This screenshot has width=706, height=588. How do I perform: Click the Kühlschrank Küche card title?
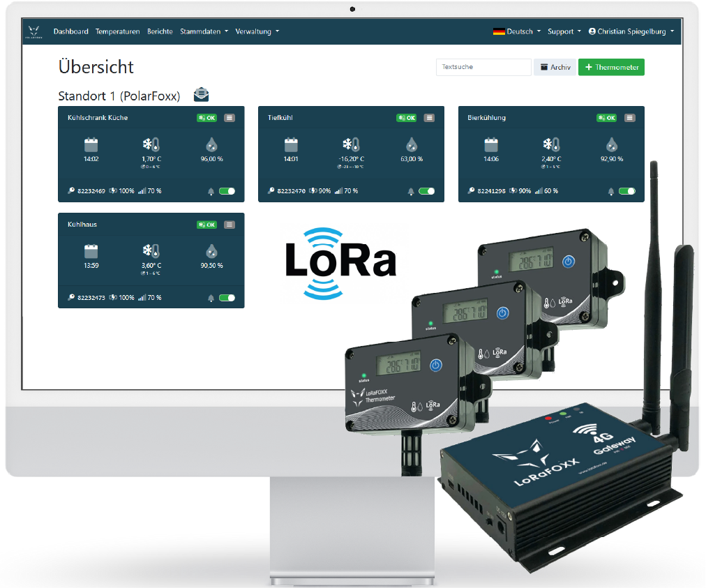(x=98, y=117)
